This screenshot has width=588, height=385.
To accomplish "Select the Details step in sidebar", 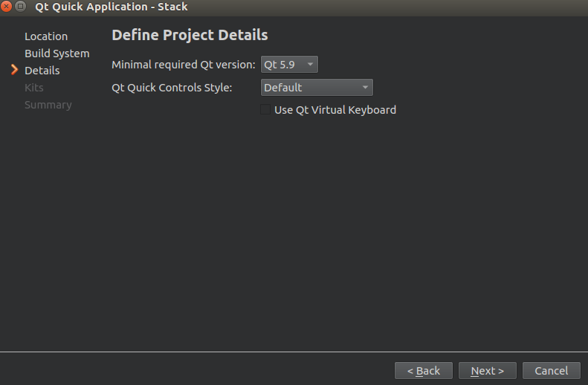I will tap(42, 71).
